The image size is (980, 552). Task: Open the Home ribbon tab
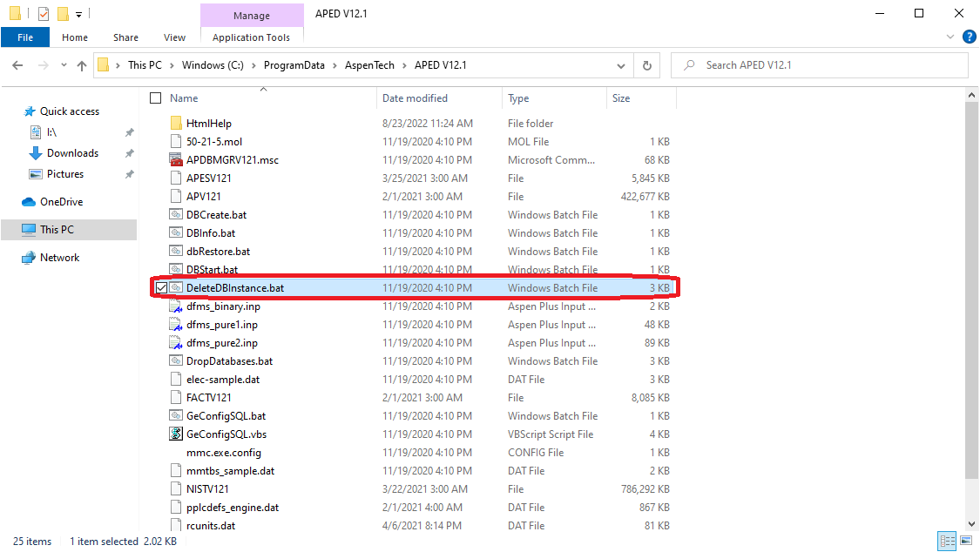tap(75, 37)
